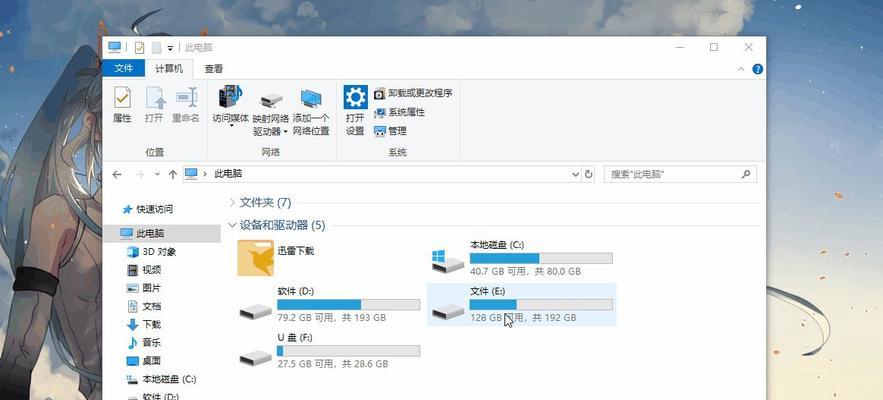Select 下载 in navigation pane
Viewport: 883px width, 400px height.
(145, 325)
